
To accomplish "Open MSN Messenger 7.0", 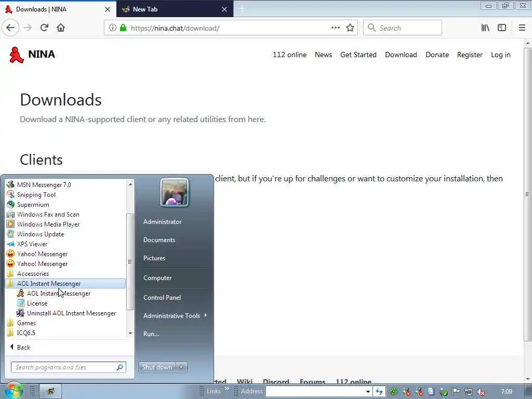I will [x=44, y=185].
